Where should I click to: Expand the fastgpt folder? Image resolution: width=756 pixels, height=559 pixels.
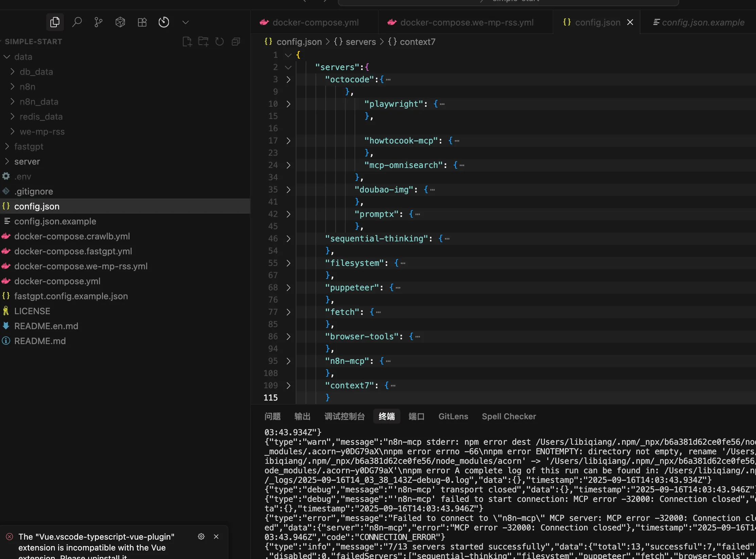pyautogui.click(x=29, y=147)
